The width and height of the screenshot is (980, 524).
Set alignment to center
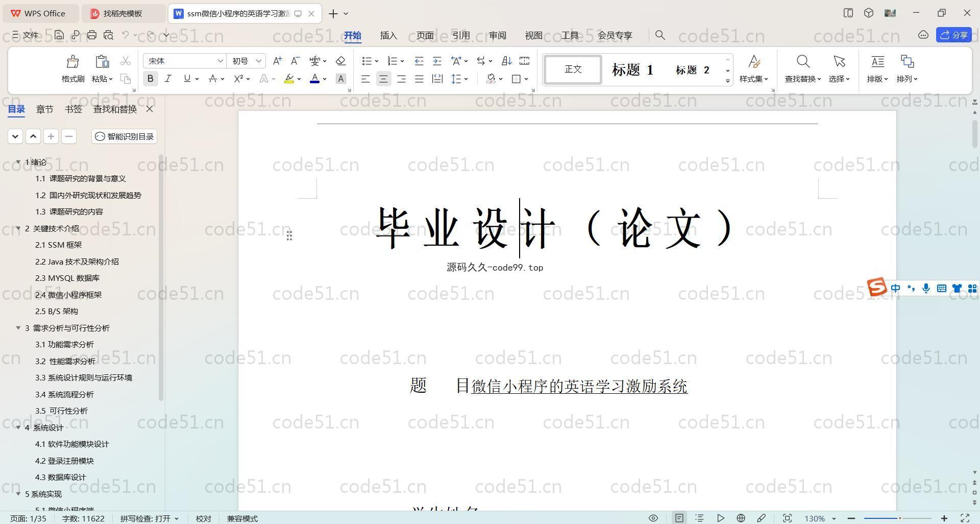pos(383,79)
